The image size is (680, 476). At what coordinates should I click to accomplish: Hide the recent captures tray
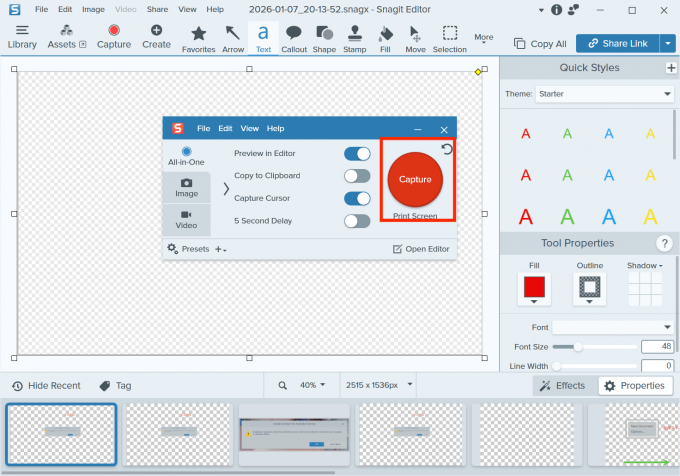[x=46, y=385]
